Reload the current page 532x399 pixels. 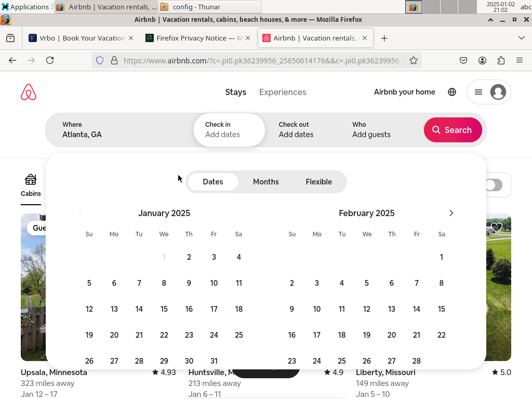pos(50,60)
